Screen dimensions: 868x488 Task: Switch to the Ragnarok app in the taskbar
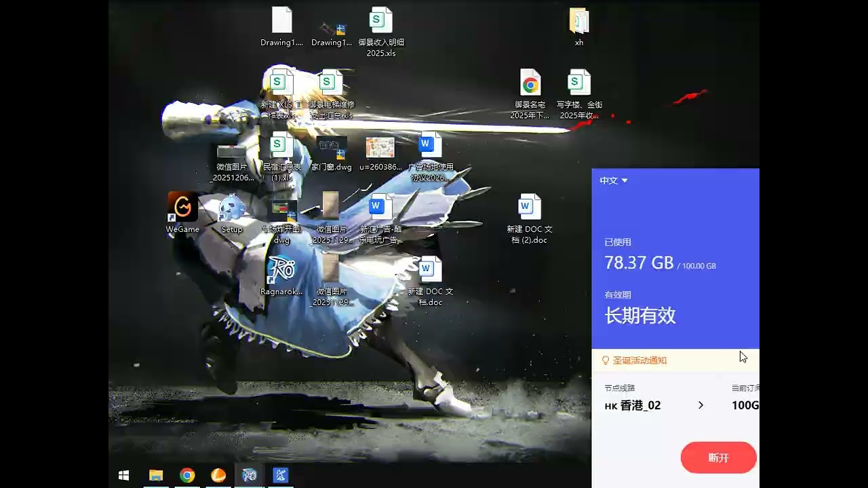pyautogui.click(x=250, y=476)
